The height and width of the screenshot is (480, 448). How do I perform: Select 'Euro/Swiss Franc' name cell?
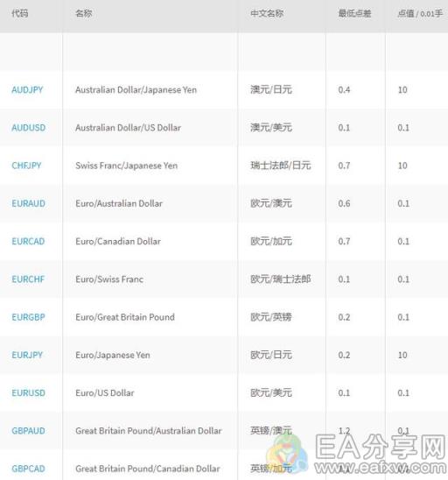tap(109, 279)
